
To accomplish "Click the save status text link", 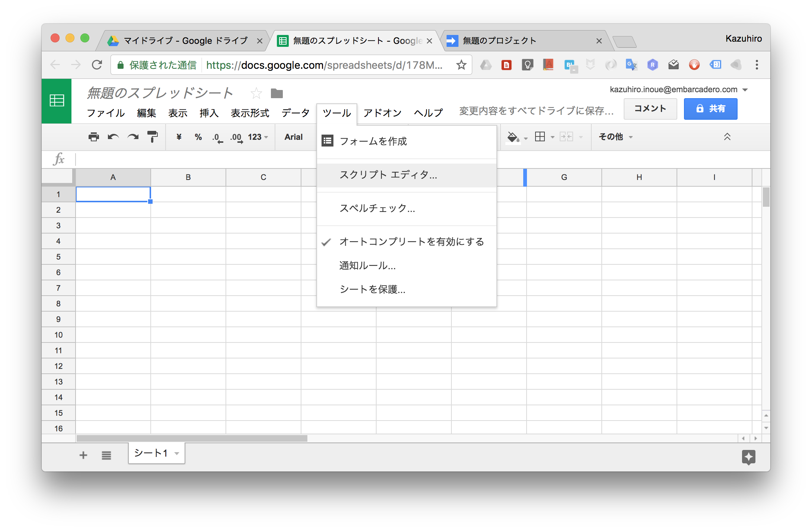I will click(x=536, y=111).
